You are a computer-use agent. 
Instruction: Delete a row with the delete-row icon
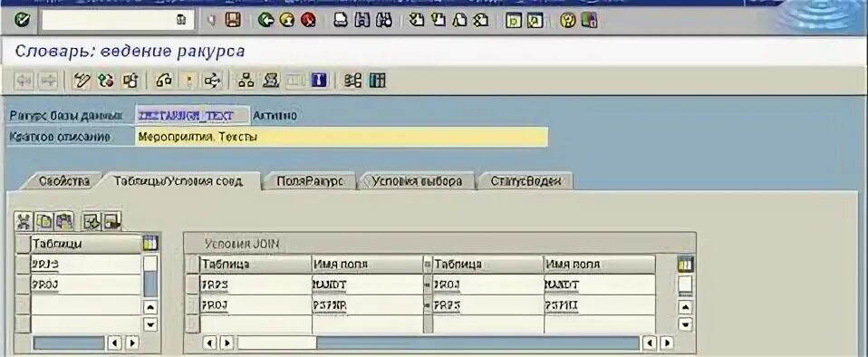112,221
